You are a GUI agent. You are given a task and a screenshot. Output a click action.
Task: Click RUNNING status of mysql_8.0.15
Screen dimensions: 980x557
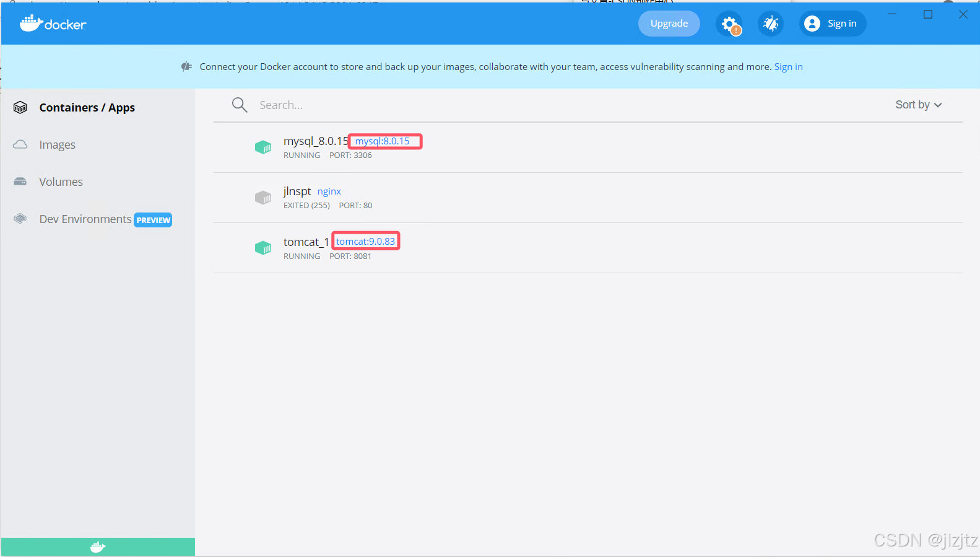[x=301, y=156]
